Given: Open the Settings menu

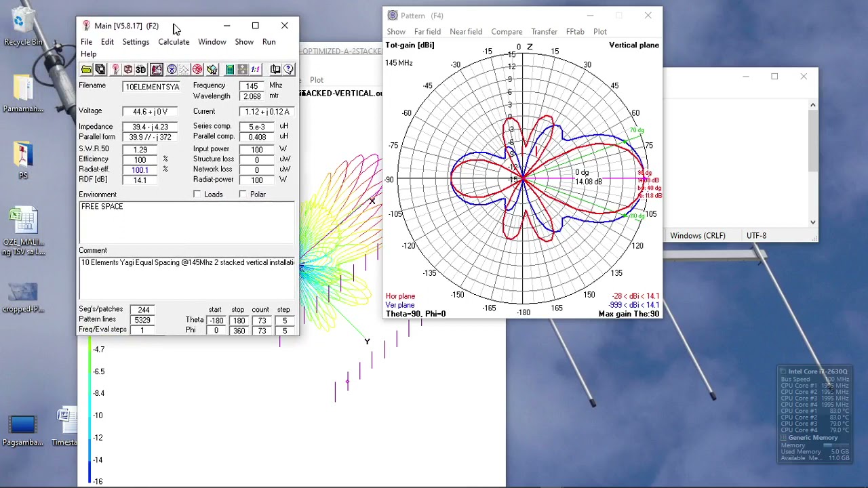Looking at the screenshot, I should point(136,42).
